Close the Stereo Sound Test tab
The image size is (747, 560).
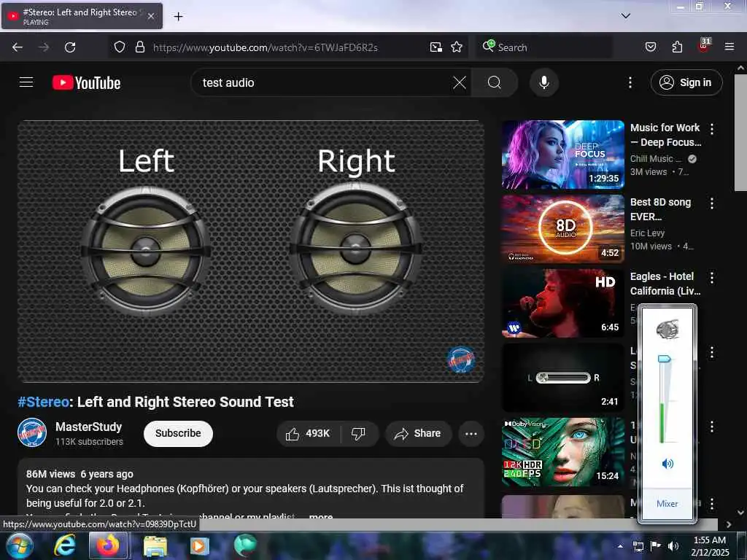click(150, 16)
